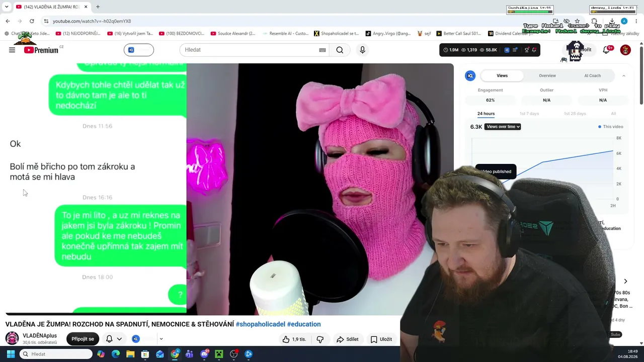Screen dimensions: 644x362
Task: Select the 24 hours range tab
Action: click(x=486, y=114)
